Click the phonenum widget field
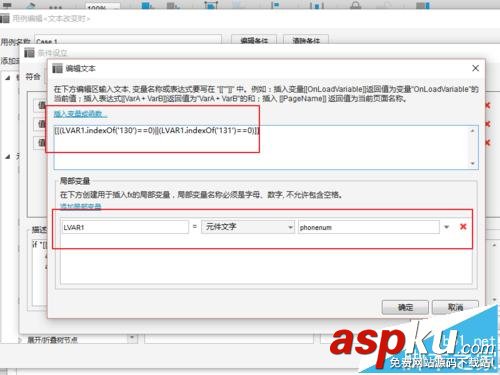The image size is (500, 375). (x=369, y=227)
